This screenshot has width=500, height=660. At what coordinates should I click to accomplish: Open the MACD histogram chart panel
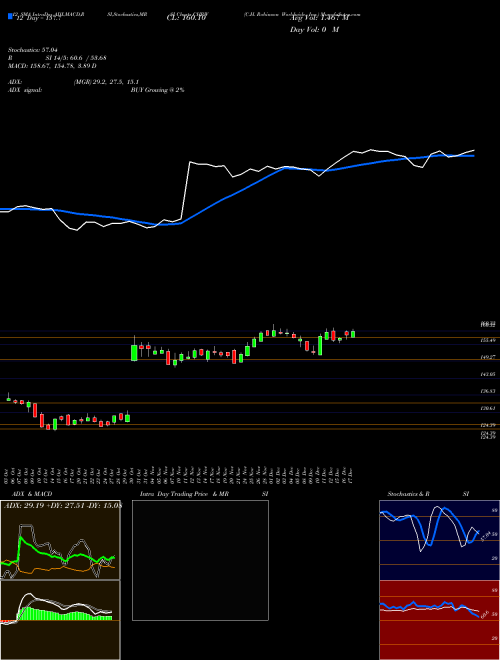click(x=60, y=620)
